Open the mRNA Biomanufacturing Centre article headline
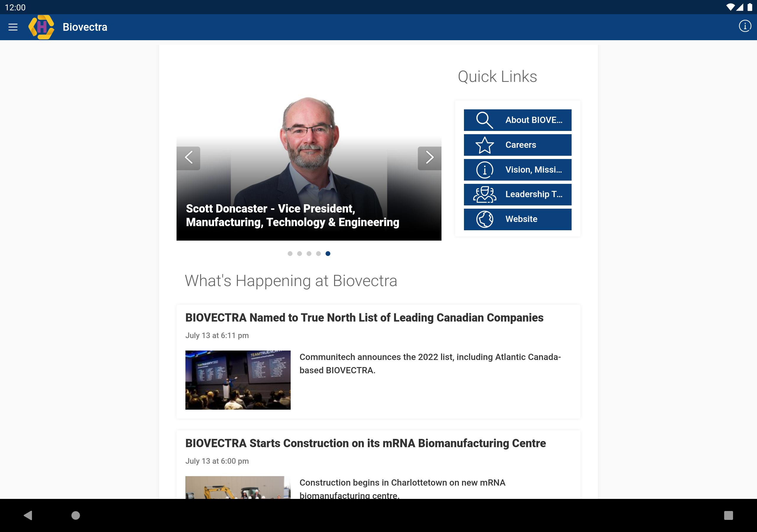The height and width of the screenshot is (532, 757). 365,443
